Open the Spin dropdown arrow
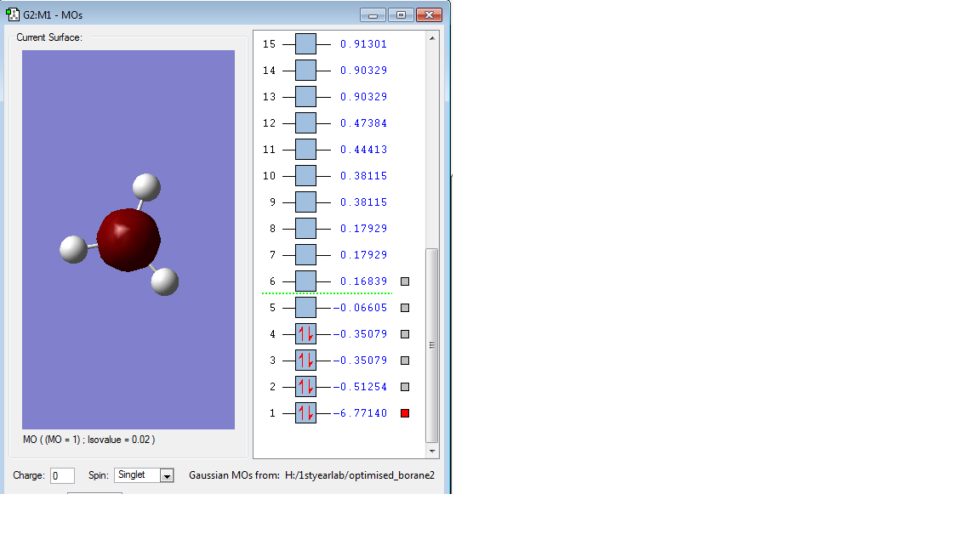This screenshot has height=551, width=980. point(167,475)
